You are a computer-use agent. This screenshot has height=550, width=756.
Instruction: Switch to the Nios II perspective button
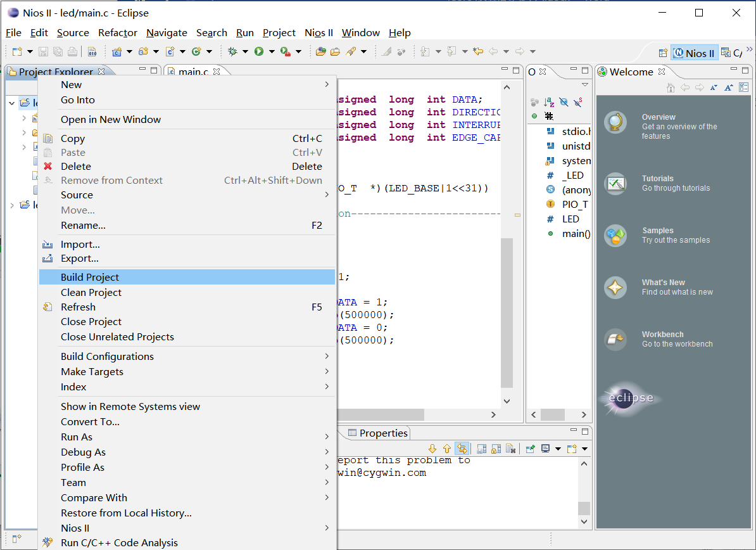click(693, 53)
